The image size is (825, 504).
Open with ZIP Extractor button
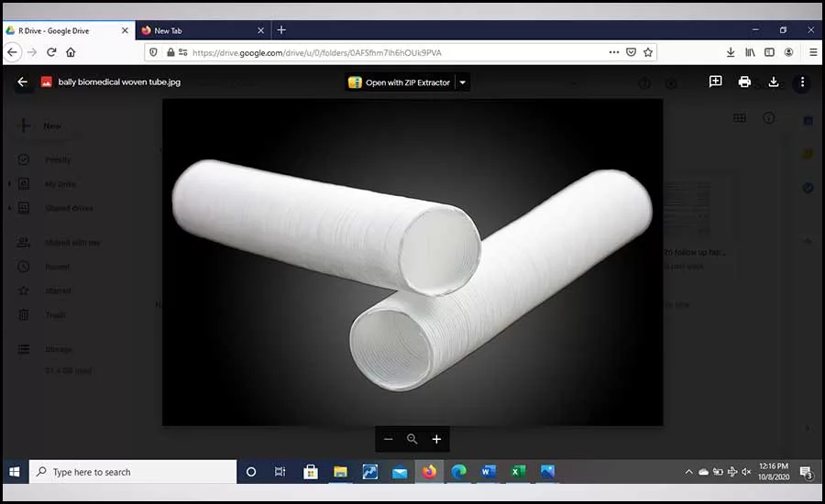point(400,82)
